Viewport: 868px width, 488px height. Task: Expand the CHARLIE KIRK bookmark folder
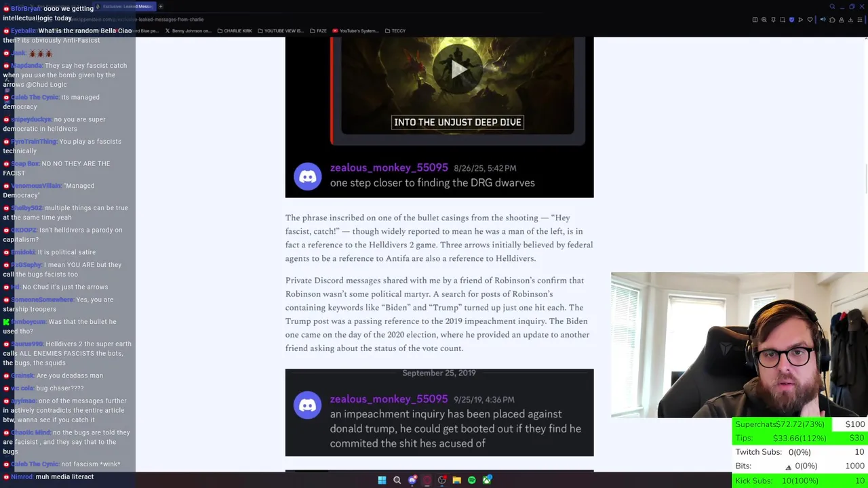(234, 30)
